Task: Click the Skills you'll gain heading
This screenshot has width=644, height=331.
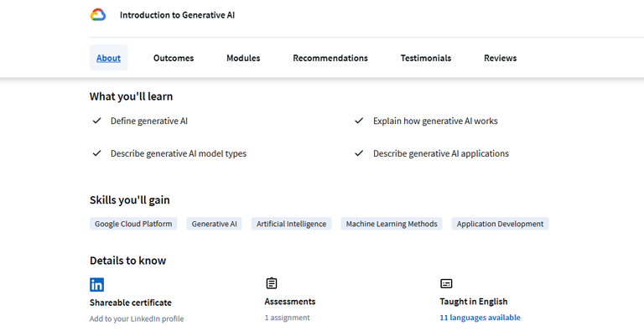Action: (x=129, y=200)
